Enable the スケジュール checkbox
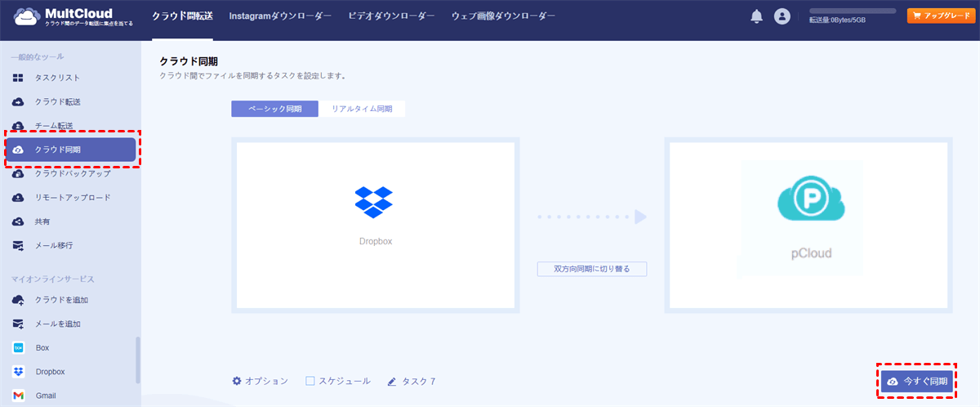The height and width of the screenshot is (407, 980). [x=310, y=381]
